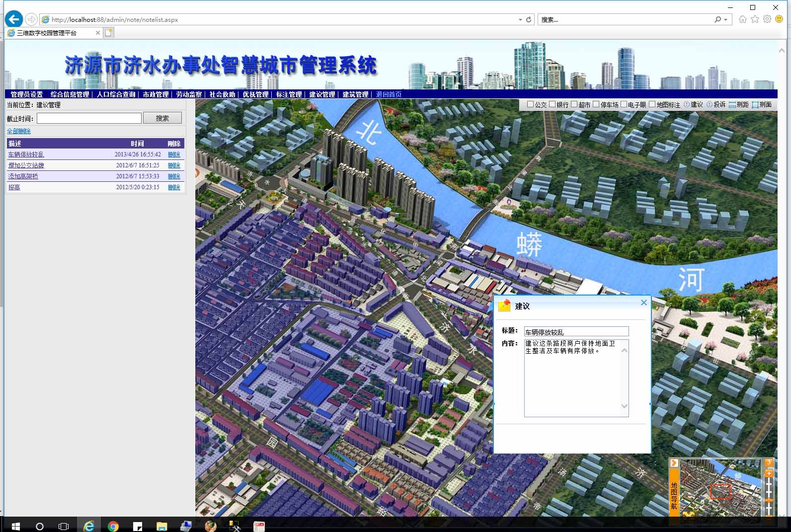Open Chrome from the taskbar
Viewport: 791px width, 532px height.
(x=113, y=526)
